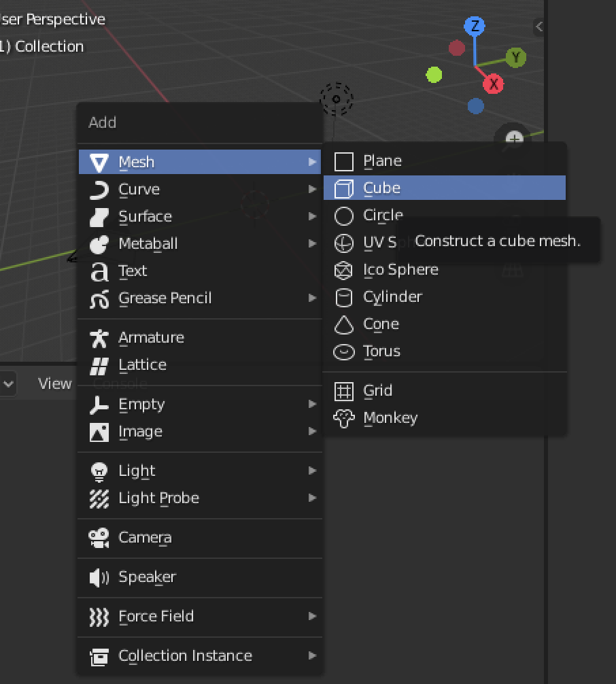Click the Light bulb icon
616x684 pixels.
[x=99, y=472]
